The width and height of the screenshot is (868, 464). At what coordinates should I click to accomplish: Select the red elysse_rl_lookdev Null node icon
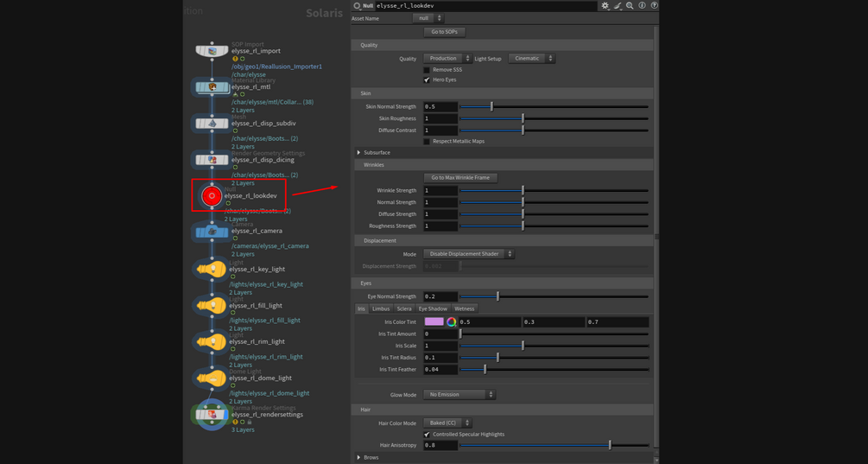(212, 195)
